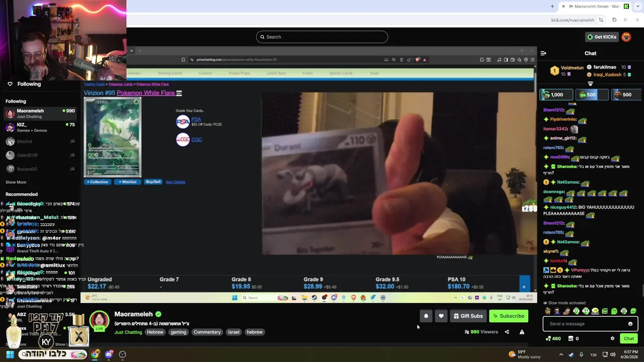The height and width of the screenshot is (362, 644).
Task: Click the lowercase hebrew tag
Action: (255, 332)
